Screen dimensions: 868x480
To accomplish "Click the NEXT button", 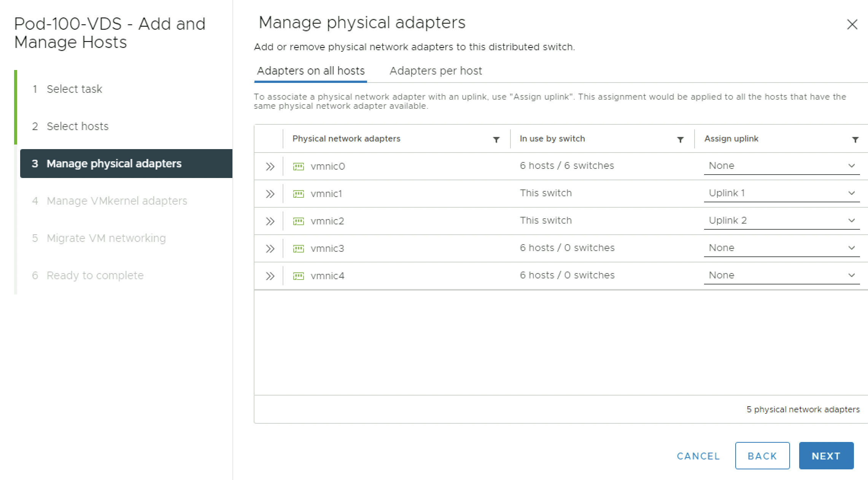I will [826, 456].
